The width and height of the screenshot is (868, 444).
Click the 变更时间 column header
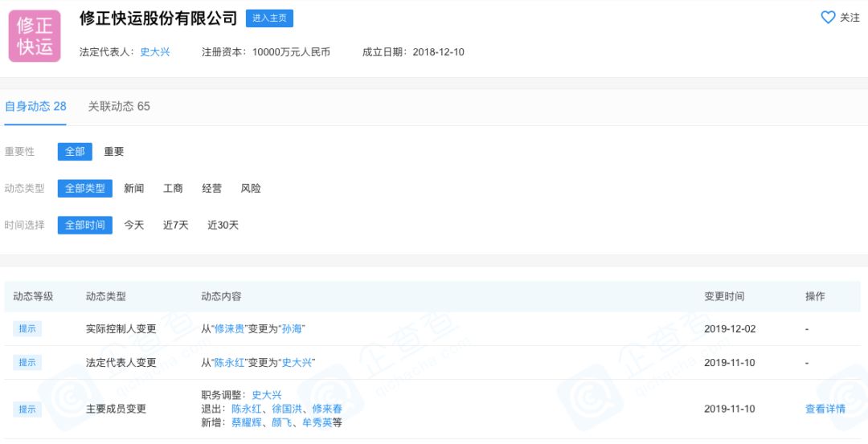(724, 296)
